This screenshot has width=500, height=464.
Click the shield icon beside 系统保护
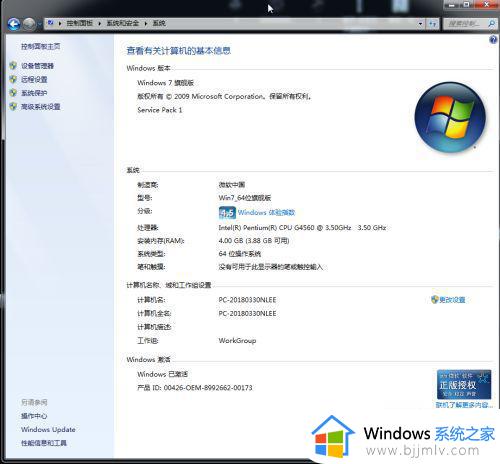click(x=13, y=93)
